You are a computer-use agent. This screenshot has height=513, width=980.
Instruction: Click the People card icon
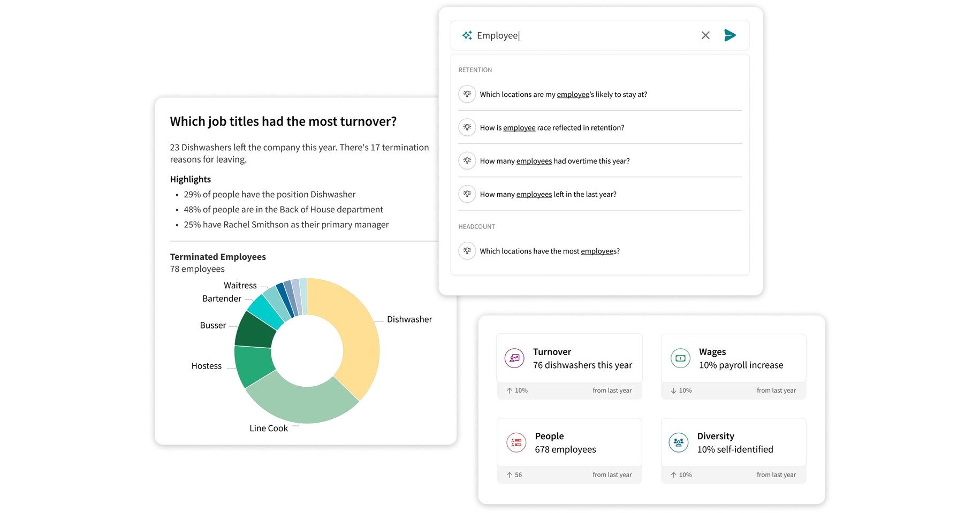click(x=516, y=442)
